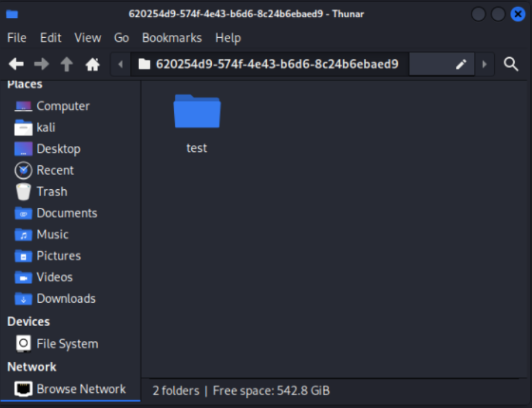Screen dimensions: 532x408
Task: Click Browse Network in sidebar
Action: (81, 389)
